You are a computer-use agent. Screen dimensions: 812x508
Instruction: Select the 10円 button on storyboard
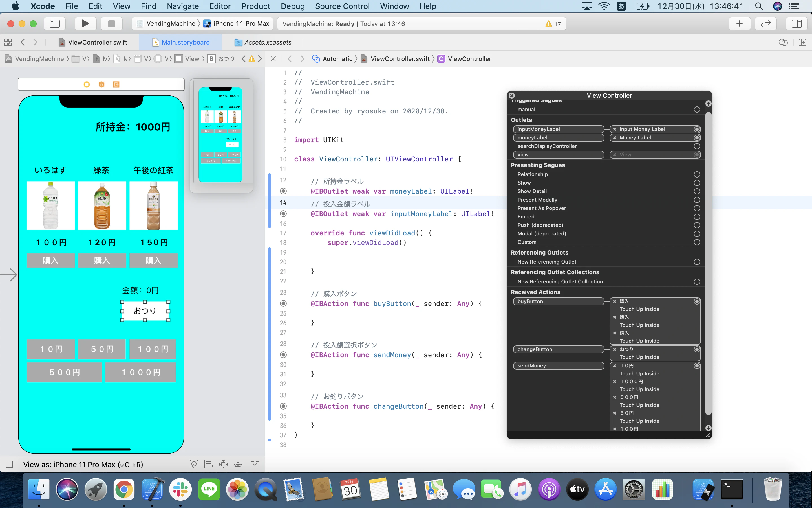[x=51, y=349]
